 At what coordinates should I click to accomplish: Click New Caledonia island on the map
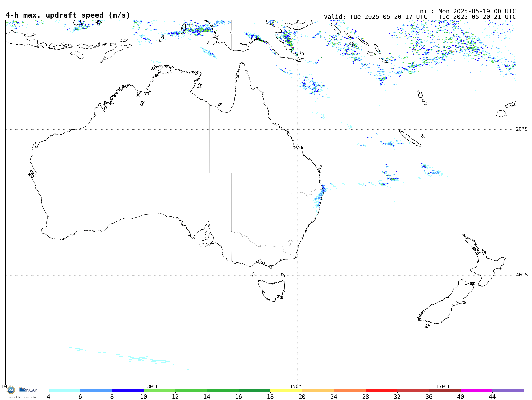click(x=410, y=138)
